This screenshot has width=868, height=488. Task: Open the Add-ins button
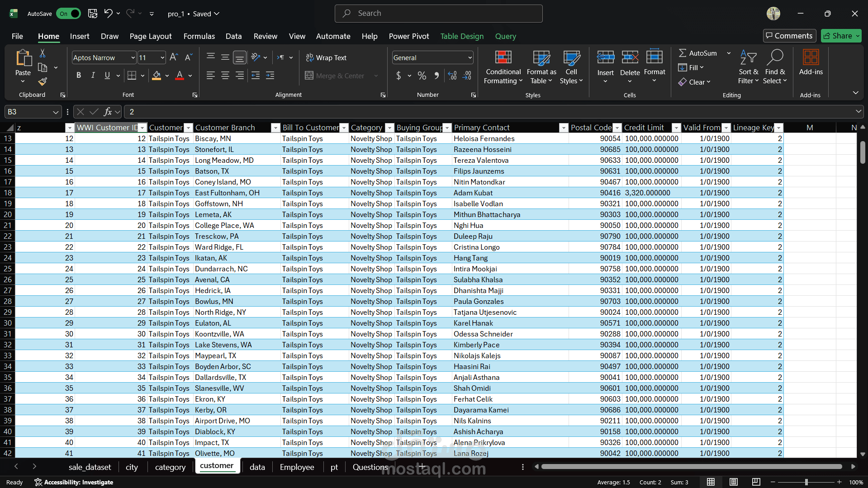click(811, 62)
